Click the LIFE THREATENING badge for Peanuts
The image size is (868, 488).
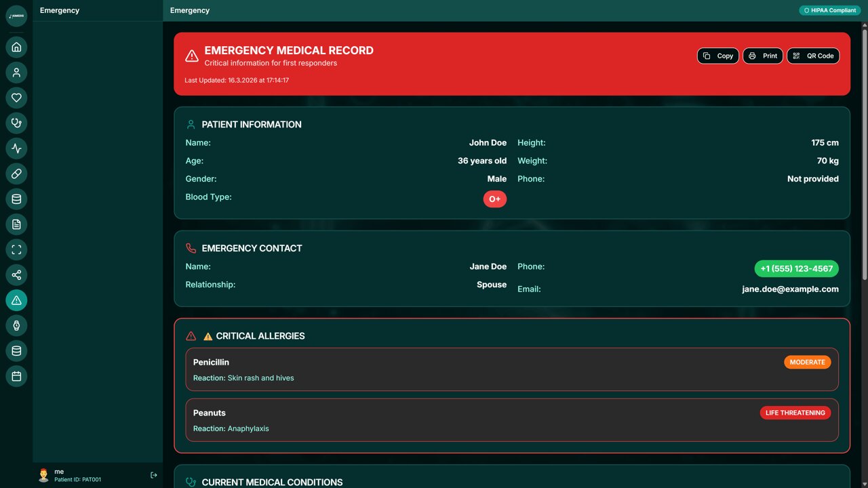click(795, 413)
